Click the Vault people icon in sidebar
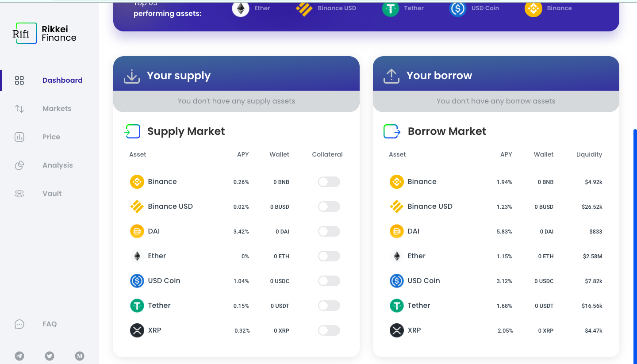The image size is (637, 364). (19, 194)
